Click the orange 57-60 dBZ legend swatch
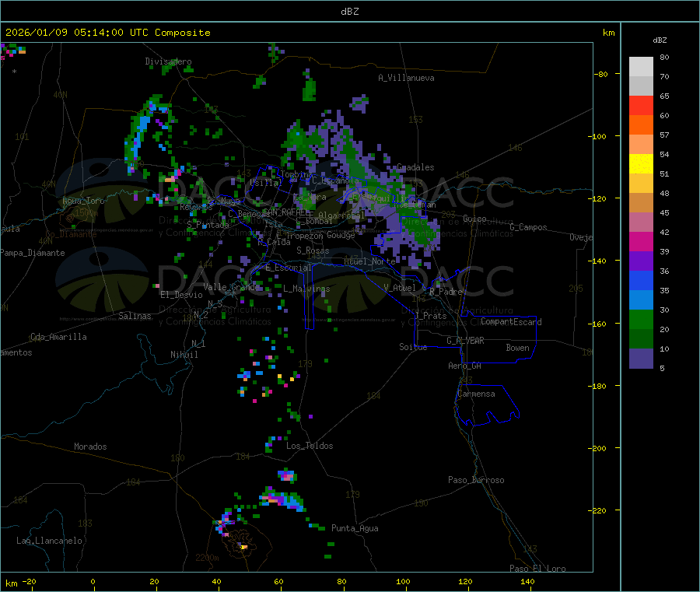Viewport: 700px width, 592px height. click(x=641, y=125)
